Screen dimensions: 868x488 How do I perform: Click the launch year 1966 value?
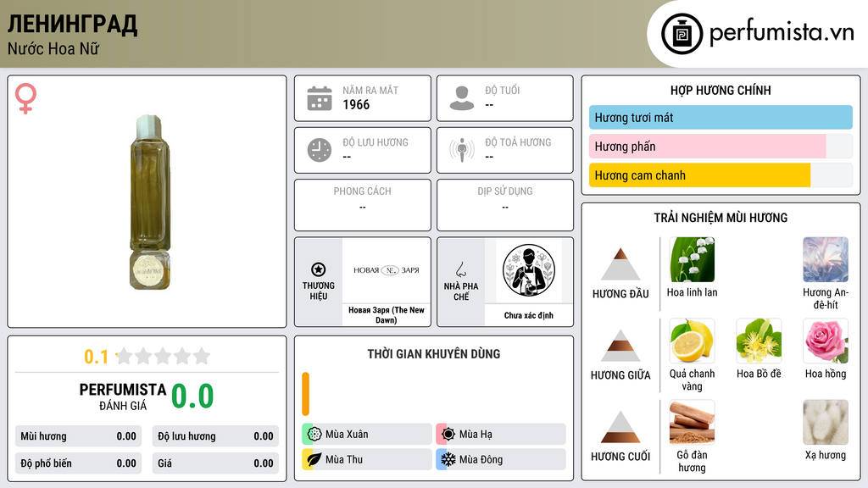click(356, 104)
